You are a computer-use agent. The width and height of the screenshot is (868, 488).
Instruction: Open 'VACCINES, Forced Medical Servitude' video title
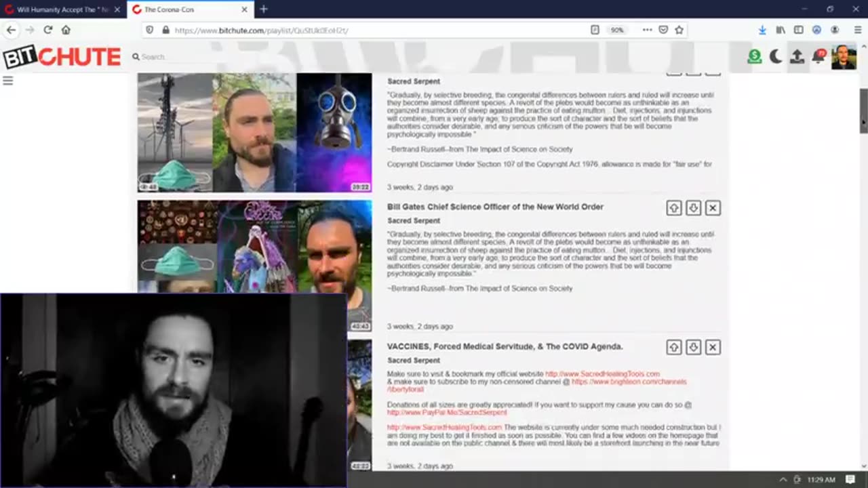(505, 346)
